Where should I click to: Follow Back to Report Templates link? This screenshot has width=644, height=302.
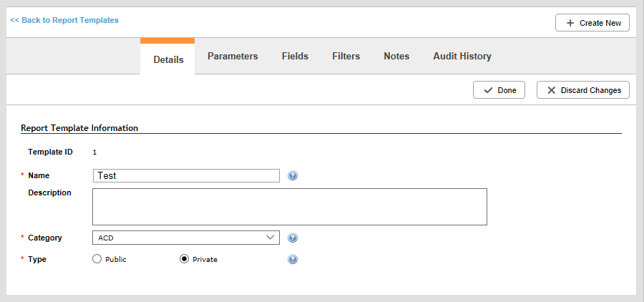[x=64, y=20]
